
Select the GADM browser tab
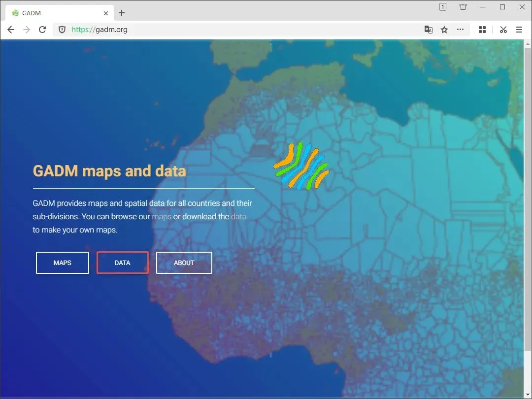coord(60,13)
